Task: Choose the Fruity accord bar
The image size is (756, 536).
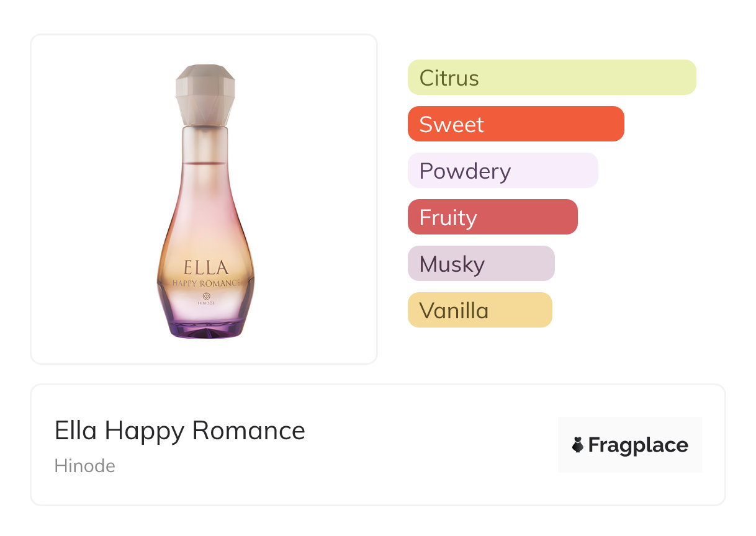Action: pyautogui.click(x=492, y=217)
